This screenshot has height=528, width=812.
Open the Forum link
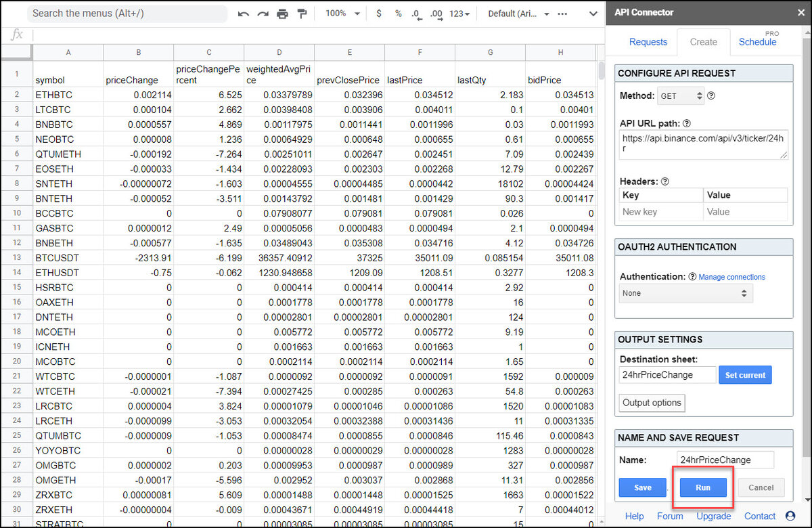coord(670,516)
